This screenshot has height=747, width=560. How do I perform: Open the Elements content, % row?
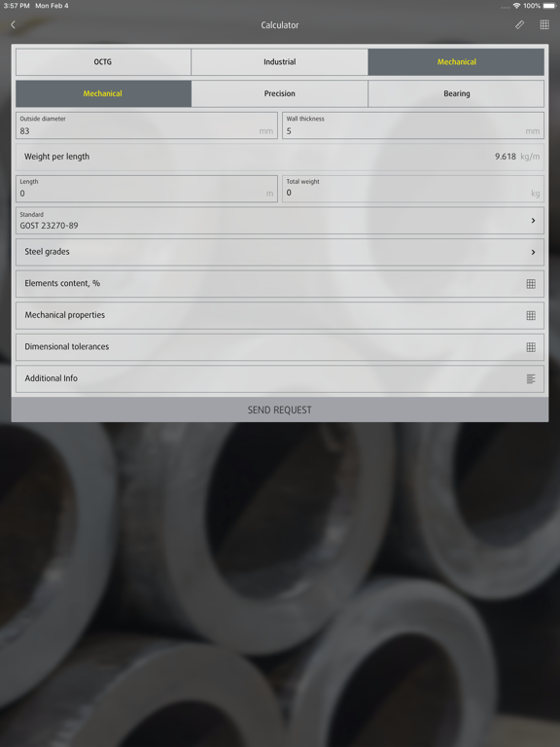[280, 284]
